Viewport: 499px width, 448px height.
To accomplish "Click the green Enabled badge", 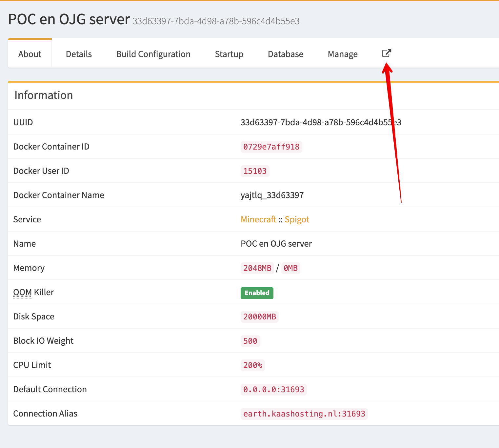I will coord(257,293).
